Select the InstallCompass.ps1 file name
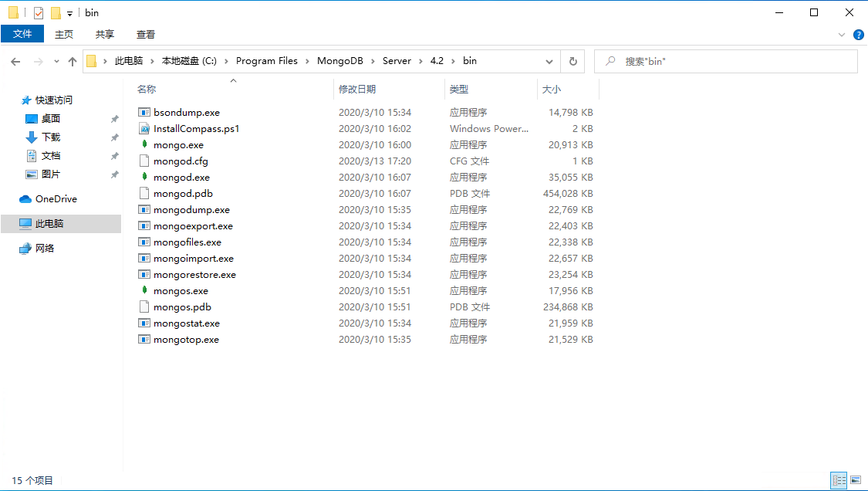The width and height of the screenshot is (868, 491). [197, 129]
